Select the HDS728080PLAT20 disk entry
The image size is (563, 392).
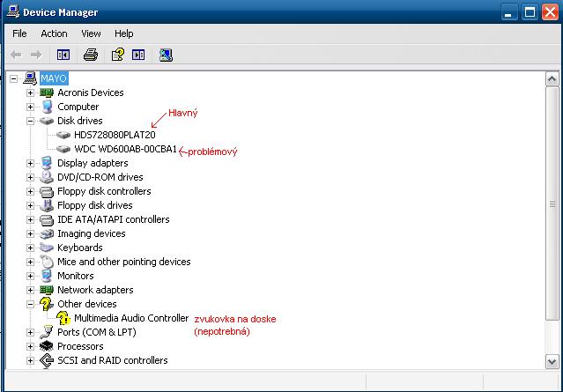tap(115, 135)
